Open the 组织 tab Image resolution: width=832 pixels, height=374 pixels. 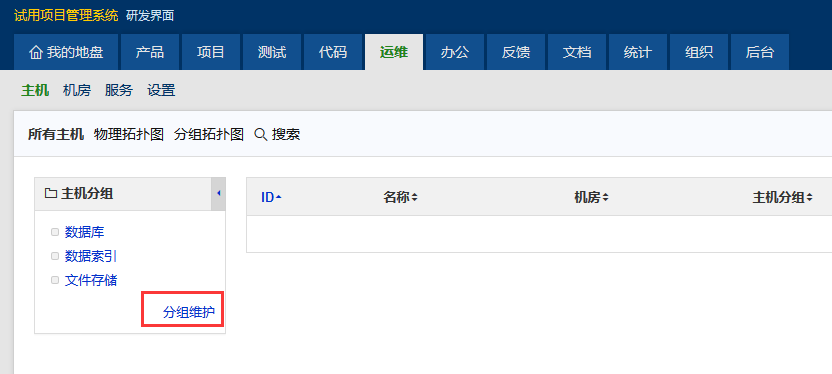click(x=699, y=52)
